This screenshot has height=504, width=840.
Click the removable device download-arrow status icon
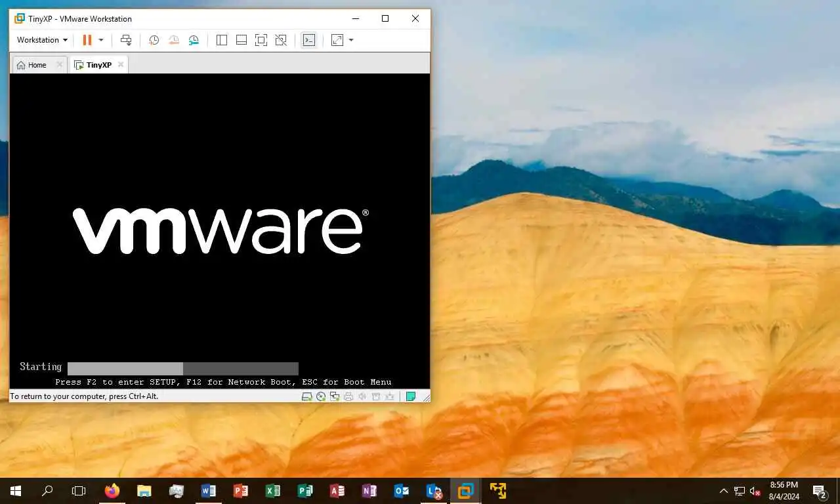[x=390, y=396]
